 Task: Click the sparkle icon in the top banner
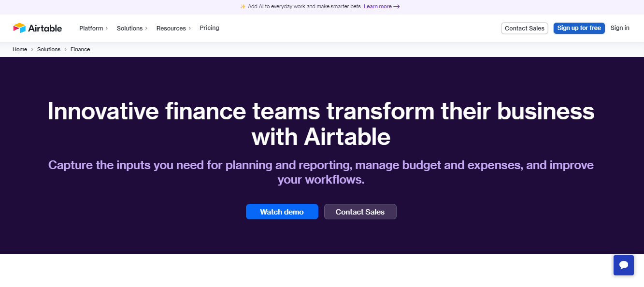coord(242,6)
